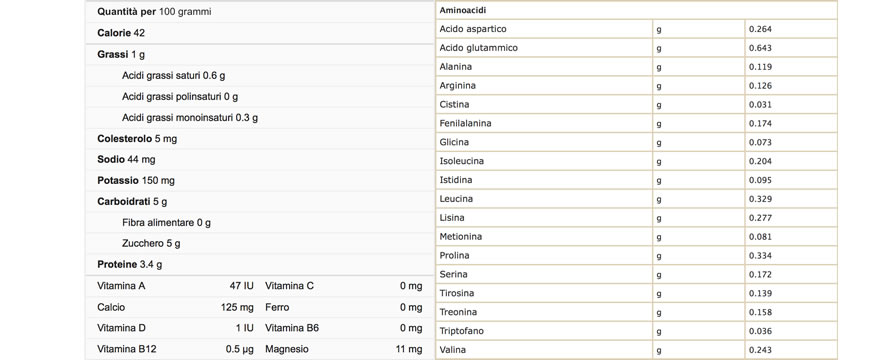The height and width of the screenshot is (360, 870).
Task: Select the Grassi 1 g row
Action: coord(260,54)
